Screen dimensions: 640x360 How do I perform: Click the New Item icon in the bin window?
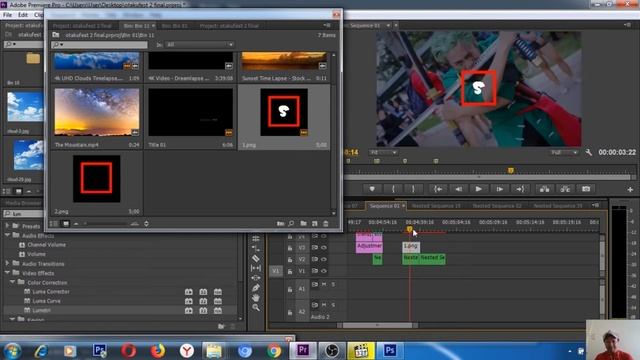click(x=315, y=224)
